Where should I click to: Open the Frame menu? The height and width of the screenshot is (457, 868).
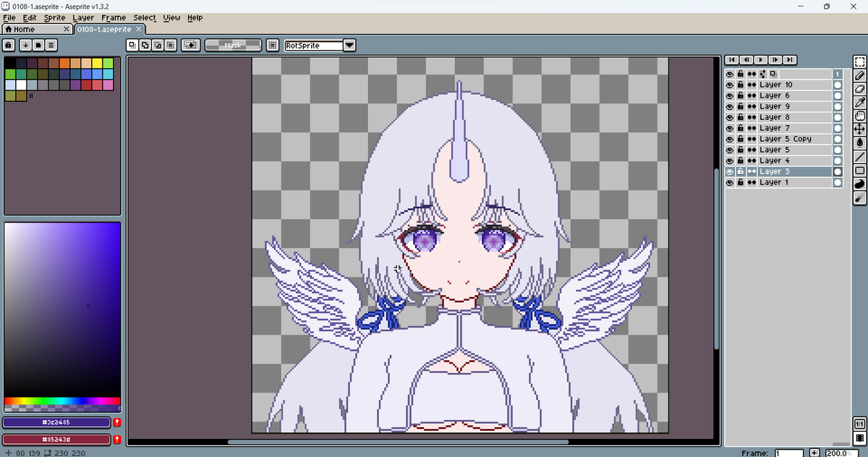(x=114, y=17)
